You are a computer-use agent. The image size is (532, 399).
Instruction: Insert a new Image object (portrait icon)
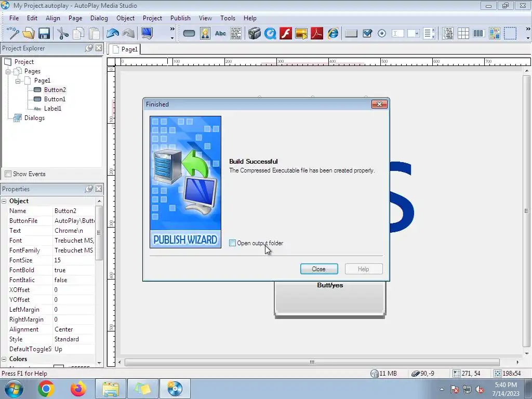click(205, 33)
